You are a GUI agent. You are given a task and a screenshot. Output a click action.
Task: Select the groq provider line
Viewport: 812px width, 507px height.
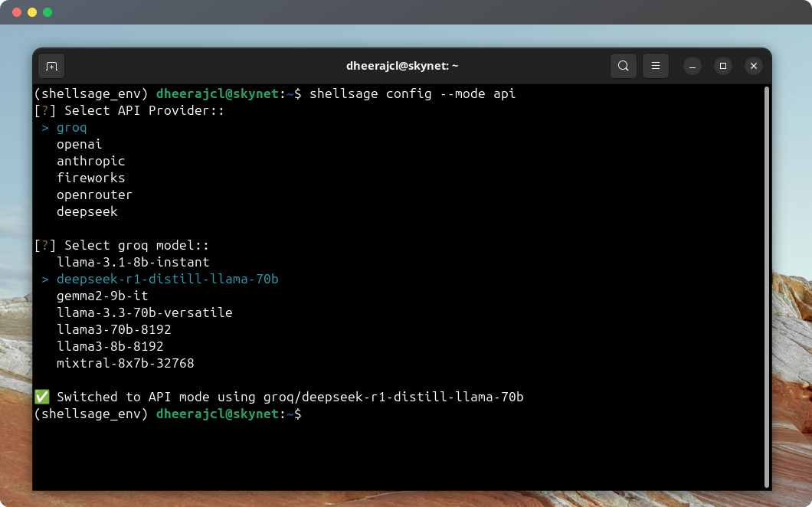[x=64, y=127]
